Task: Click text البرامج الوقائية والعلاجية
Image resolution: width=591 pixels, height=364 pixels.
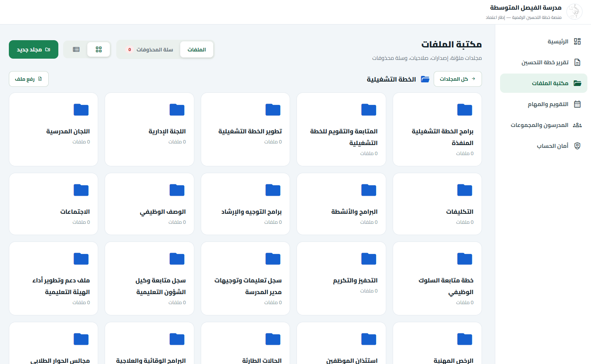Action: (x=151, y=360)
